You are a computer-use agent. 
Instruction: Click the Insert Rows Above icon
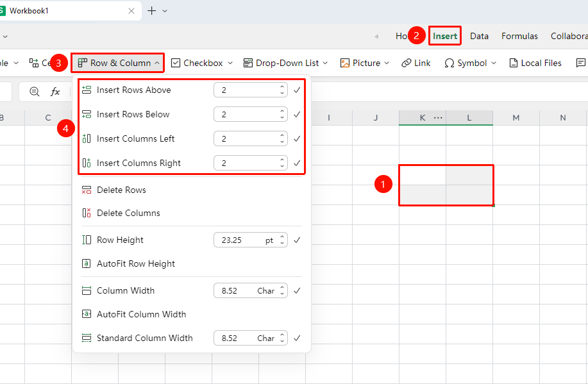87,90
